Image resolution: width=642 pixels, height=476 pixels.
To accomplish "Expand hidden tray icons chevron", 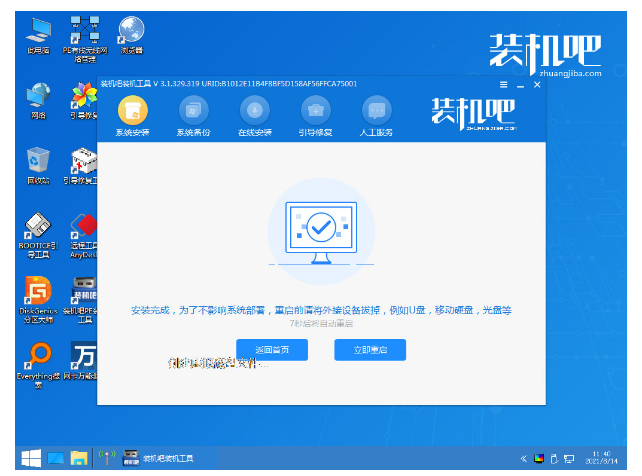I will [x=524, y=458].
